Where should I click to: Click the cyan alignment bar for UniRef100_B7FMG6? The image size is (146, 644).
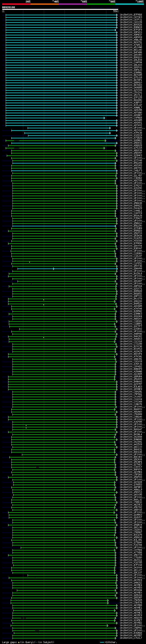pos(61,15)
